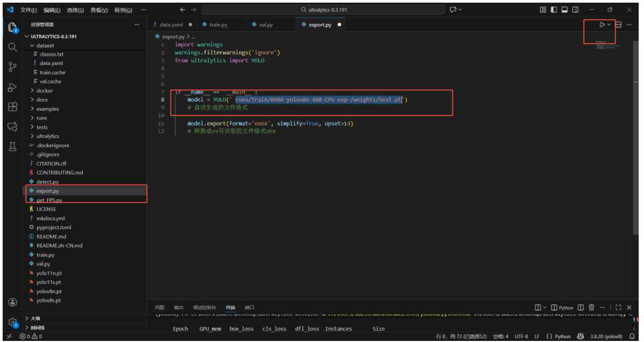Split the editor with split icon
Screen dimensions: 644x342
[618, 24]
